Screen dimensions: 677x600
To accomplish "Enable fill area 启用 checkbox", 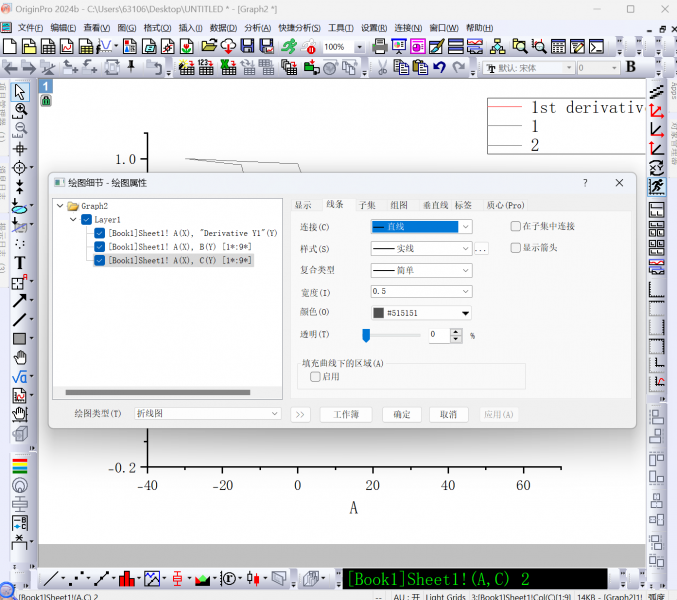I will point(315,377).
